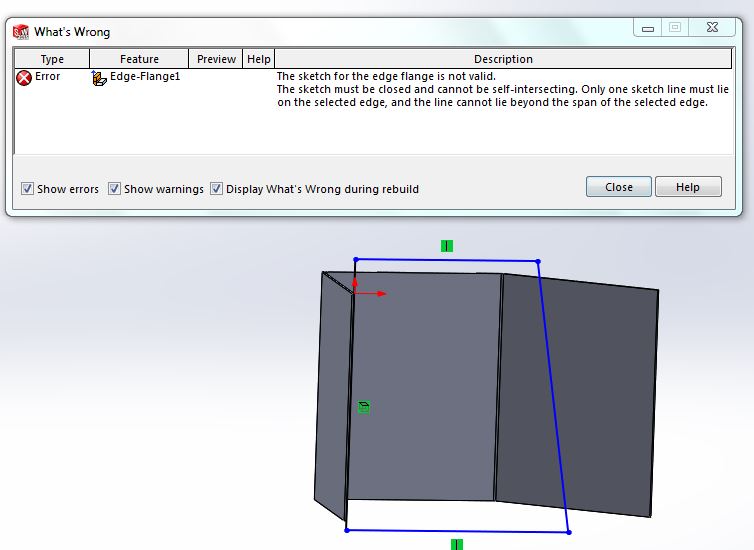Select the narrow left flange face of the model
The height and width of the screenshot is (550, 754).
tap(332, 394)
